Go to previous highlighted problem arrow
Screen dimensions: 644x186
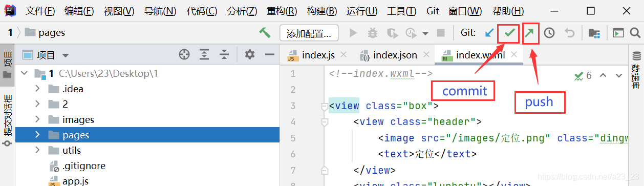tap(603, 75)
